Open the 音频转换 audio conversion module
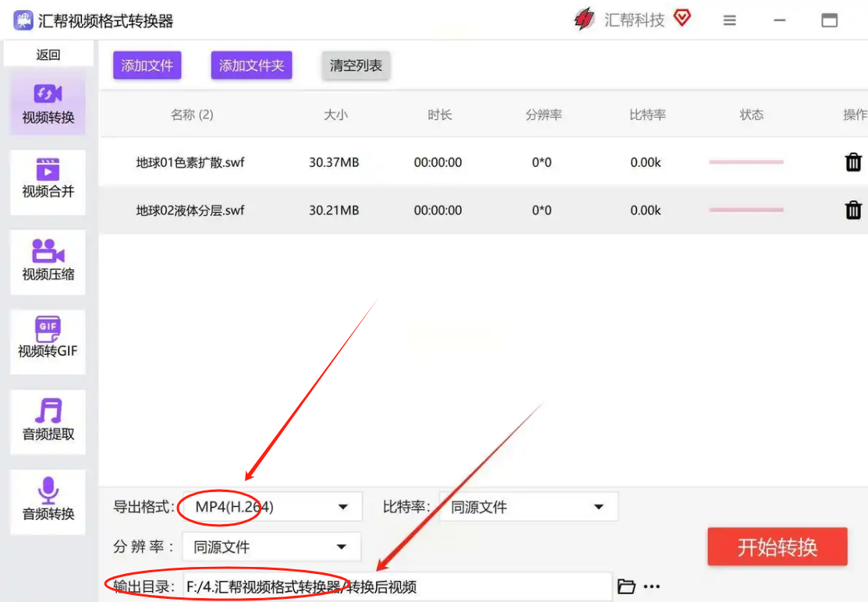The image size is (868, 602). [48, 501]
